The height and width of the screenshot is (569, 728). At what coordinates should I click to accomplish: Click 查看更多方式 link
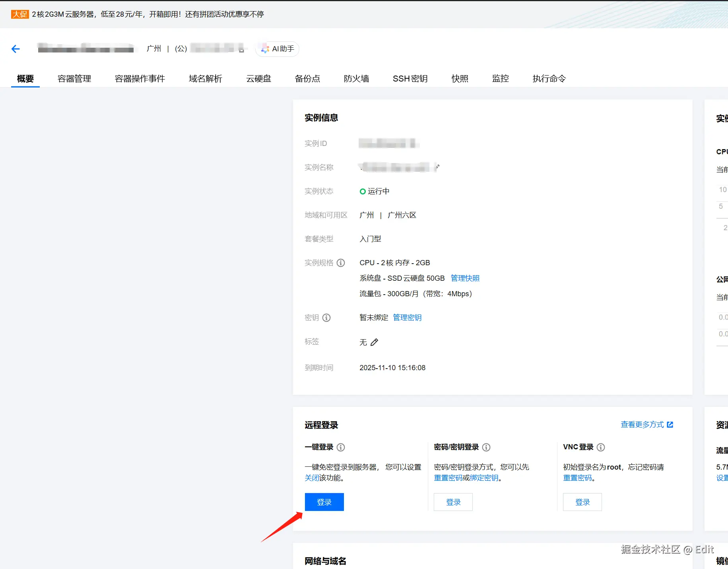642,425
